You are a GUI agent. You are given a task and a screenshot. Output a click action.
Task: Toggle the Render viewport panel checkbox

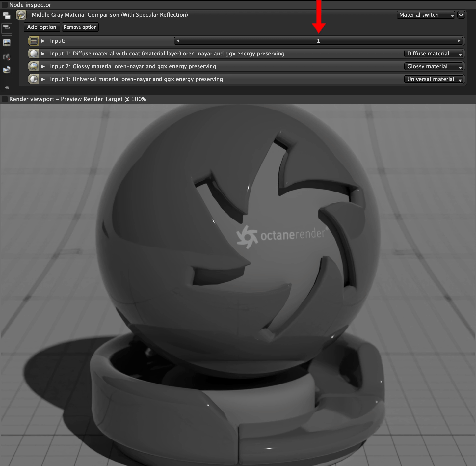point(5,99)
